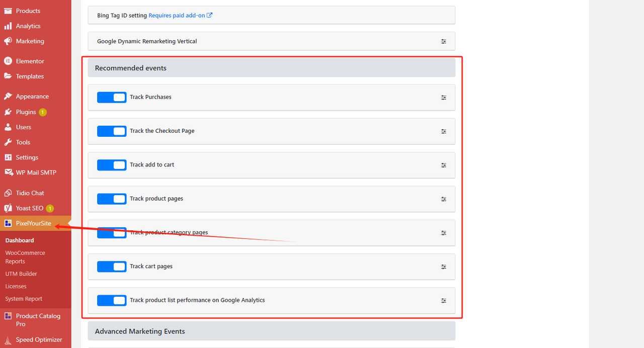Click the Plugins plug icon

(x=8, y=112)
